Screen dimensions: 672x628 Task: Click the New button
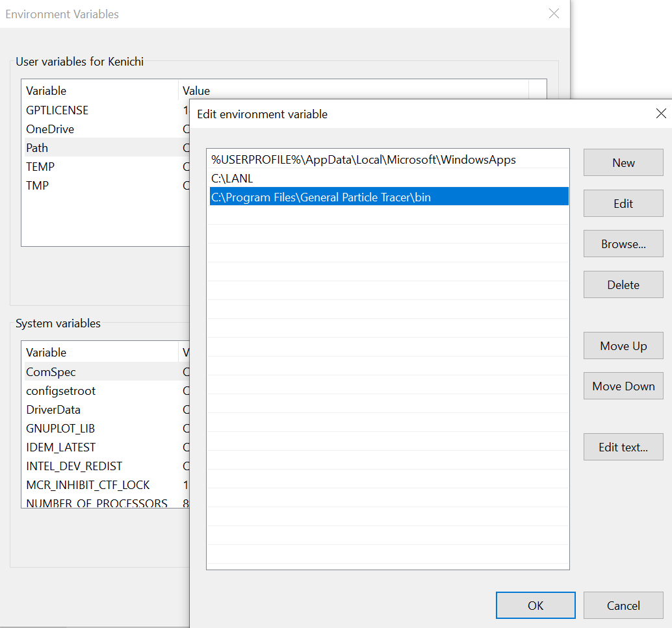pos(623,163)
